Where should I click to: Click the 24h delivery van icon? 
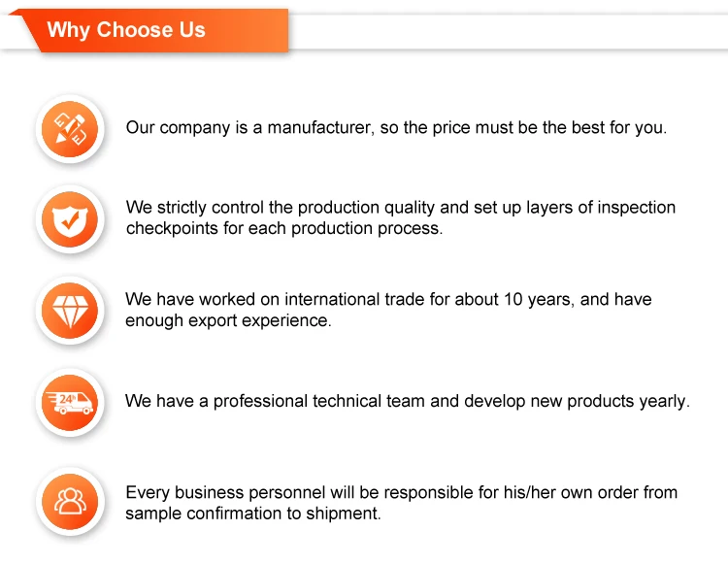(70, 403)
